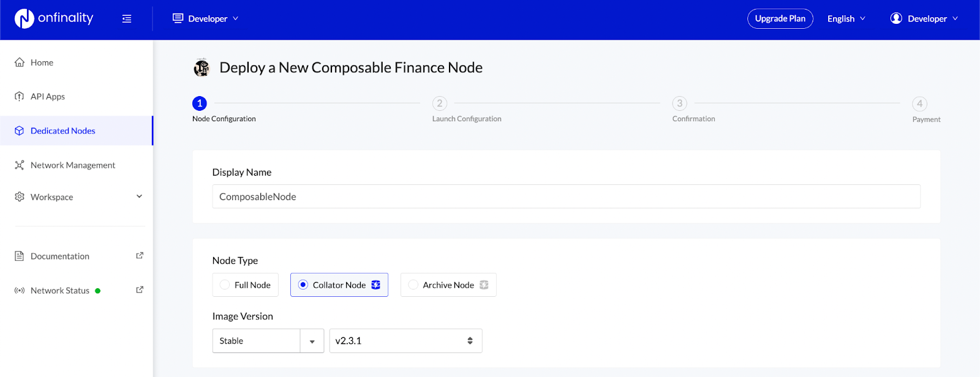Open the Workspace sidebar menu

click(x=77, y=197)
